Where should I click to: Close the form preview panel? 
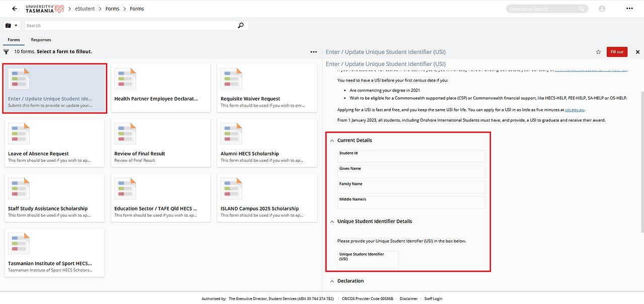coord(637,52)
